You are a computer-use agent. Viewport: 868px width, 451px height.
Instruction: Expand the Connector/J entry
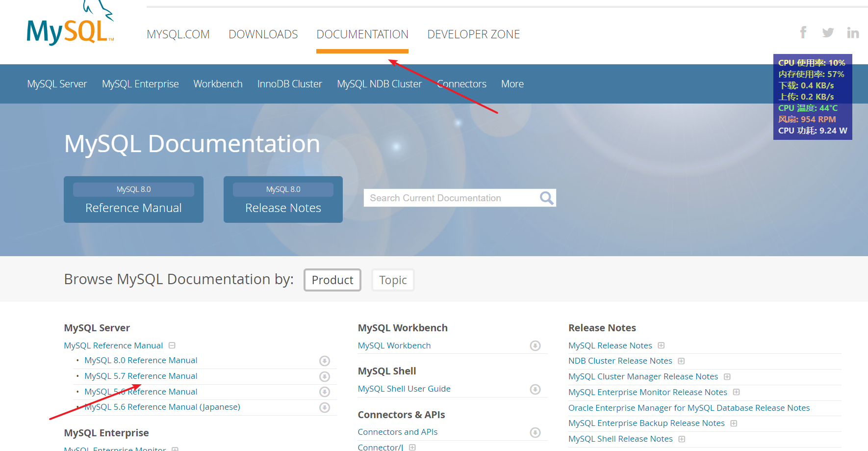[x=412, y=447]
